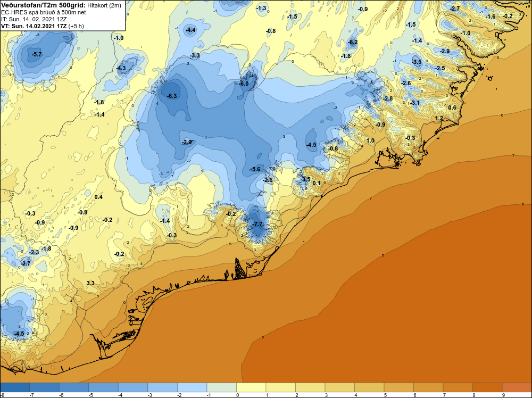Click the 0.4 temperature value
Image resolution: width=532 pixels, height=398 pixels.
[98, 197]
